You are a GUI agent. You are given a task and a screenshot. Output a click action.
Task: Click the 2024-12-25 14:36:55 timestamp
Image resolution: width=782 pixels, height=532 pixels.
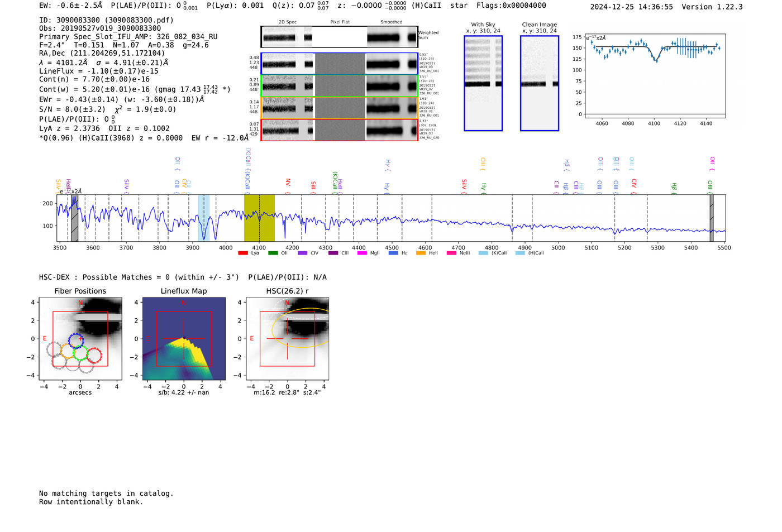631,7
